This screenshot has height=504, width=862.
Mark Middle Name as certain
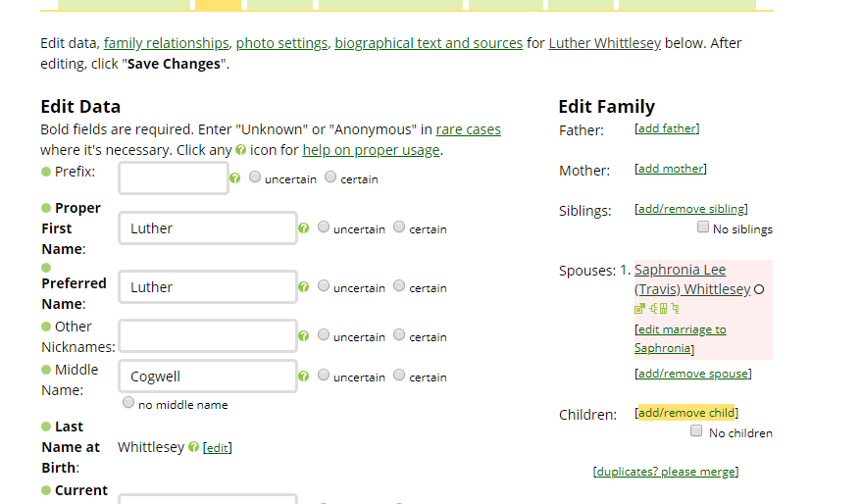click(399, 375)
